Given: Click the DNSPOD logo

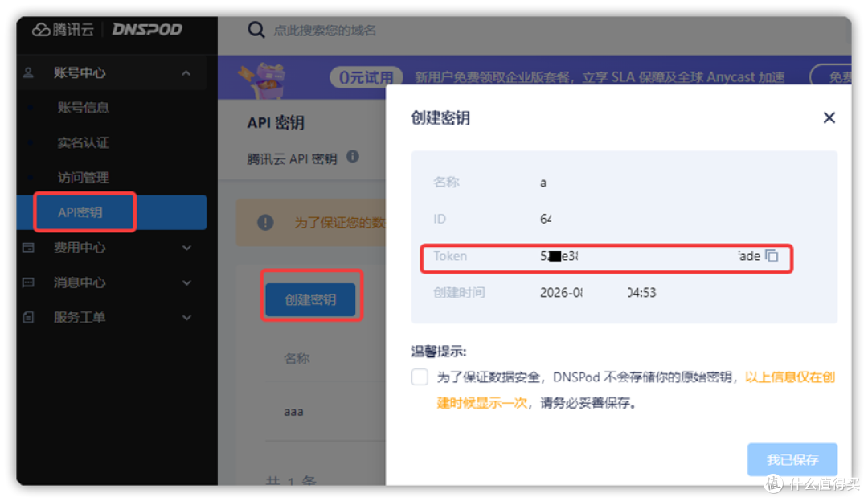Looking at the screenshot, I should 147,30.
